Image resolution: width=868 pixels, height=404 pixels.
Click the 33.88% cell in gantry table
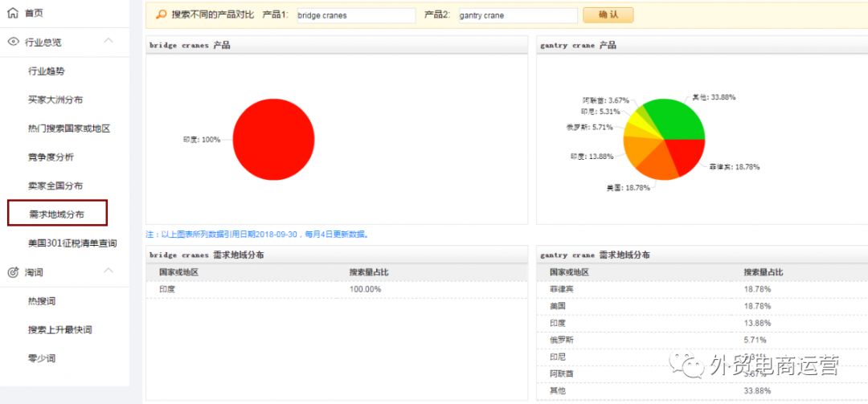point(757,390)
